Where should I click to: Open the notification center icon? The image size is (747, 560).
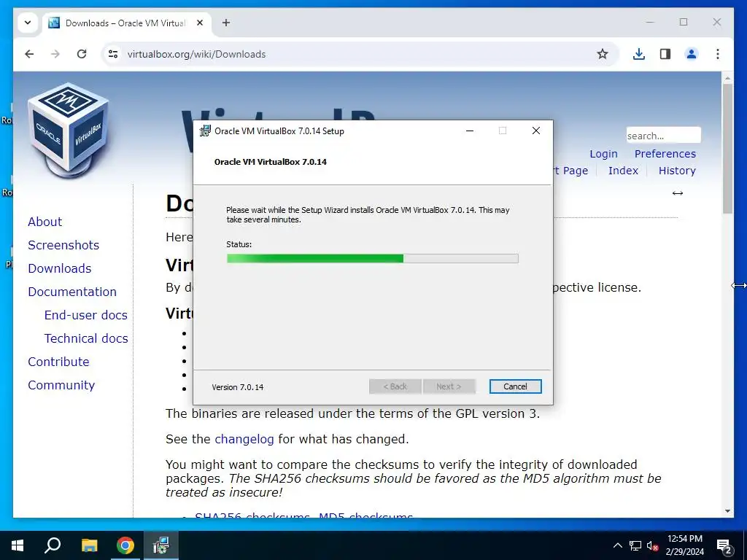[x=724, y=546]
